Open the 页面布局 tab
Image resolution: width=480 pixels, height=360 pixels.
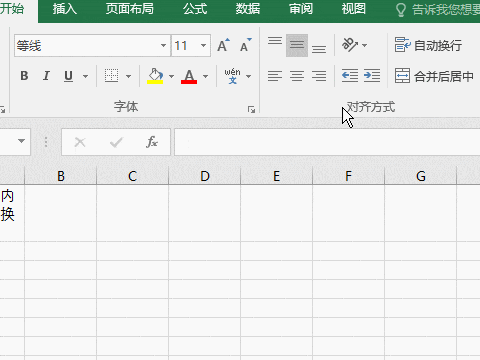pos(130,9)
